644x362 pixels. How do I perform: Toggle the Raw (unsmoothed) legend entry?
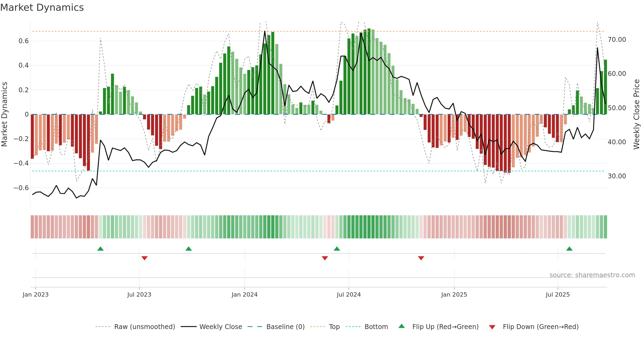pyautogui.click(x=135, y=327)
